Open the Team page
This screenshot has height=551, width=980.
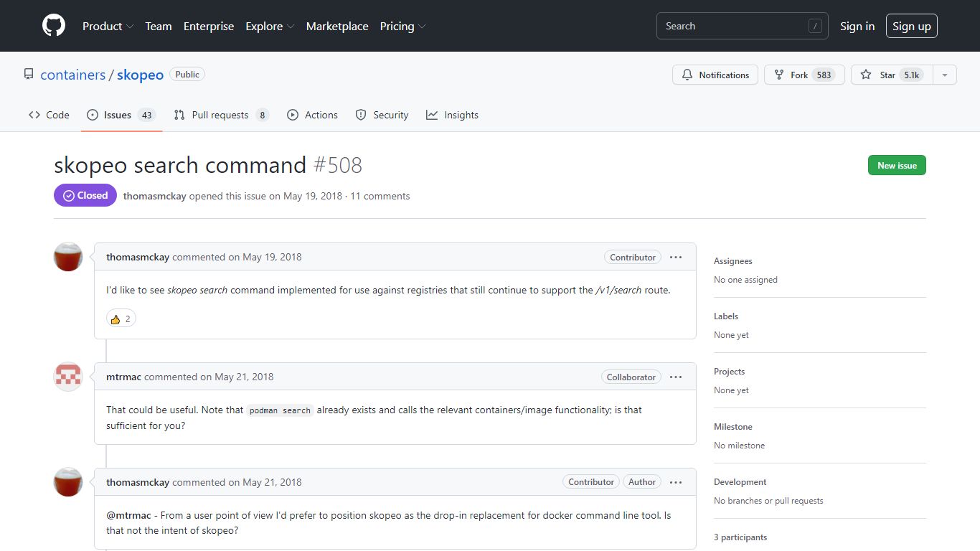[x=159, y=26]
